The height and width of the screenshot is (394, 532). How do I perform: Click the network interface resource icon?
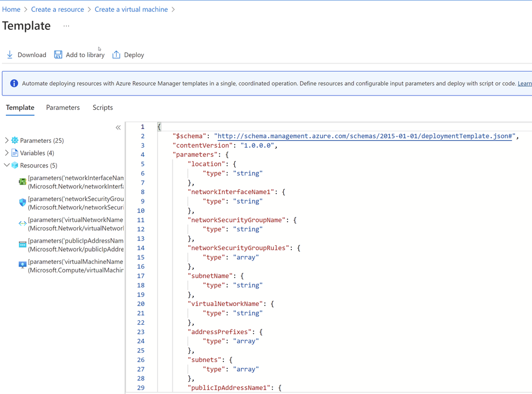click(x=22, y=182)
